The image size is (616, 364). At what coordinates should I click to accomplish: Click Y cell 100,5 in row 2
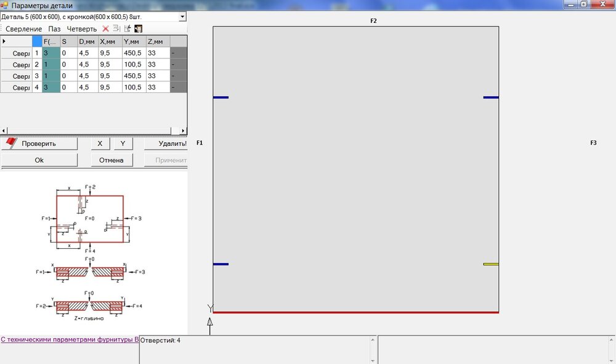pos(134,65)
